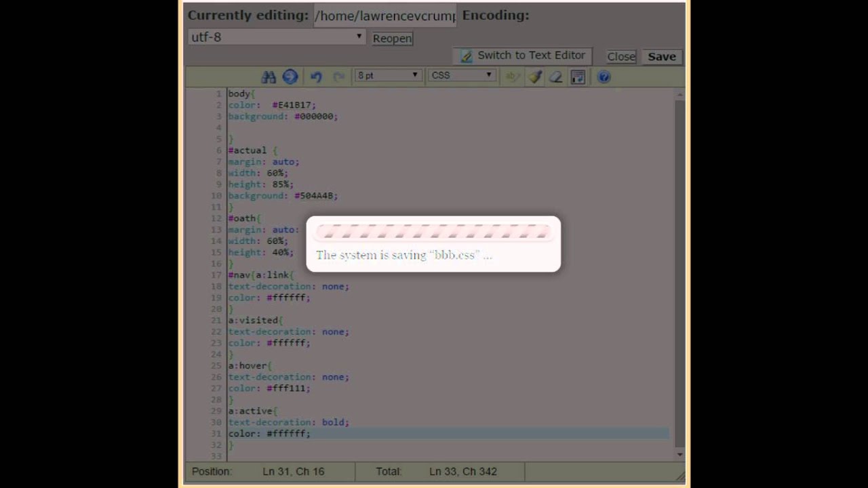868x488 pixels.
Task: Click the Close button
Action: click(621, 57)
